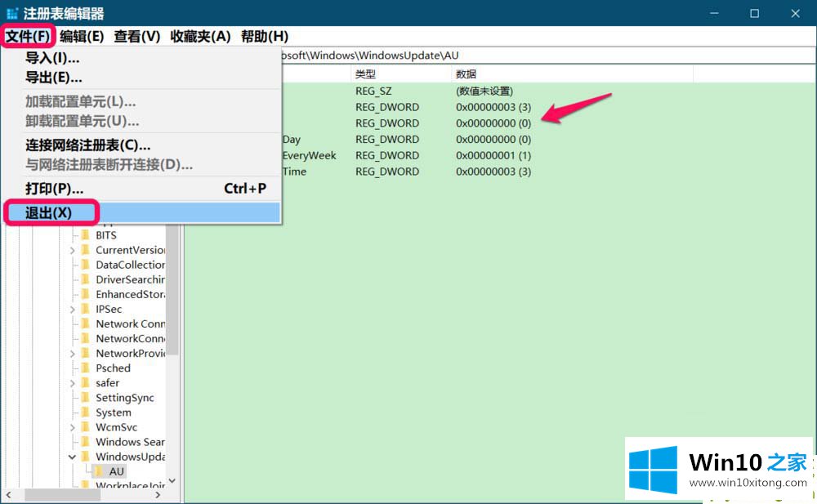Click the IPSec folder icon
The height and width of the screenshot is (504, 817).
point(86,309)
